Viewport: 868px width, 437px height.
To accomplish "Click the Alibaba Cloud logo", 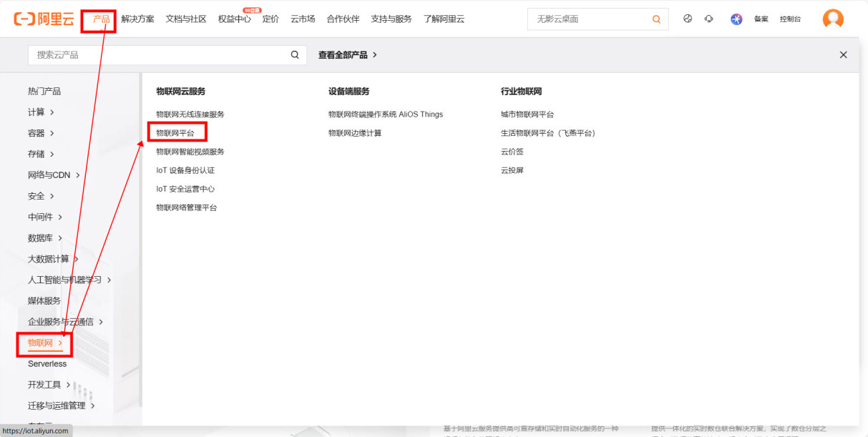I will point(44,19).
